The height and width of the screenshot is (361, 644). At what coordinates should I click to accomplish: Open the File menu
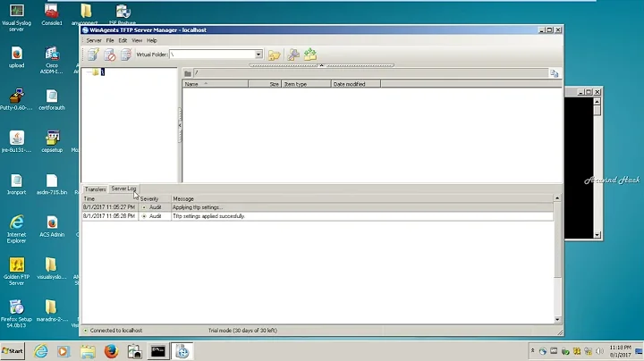(110, 40)
